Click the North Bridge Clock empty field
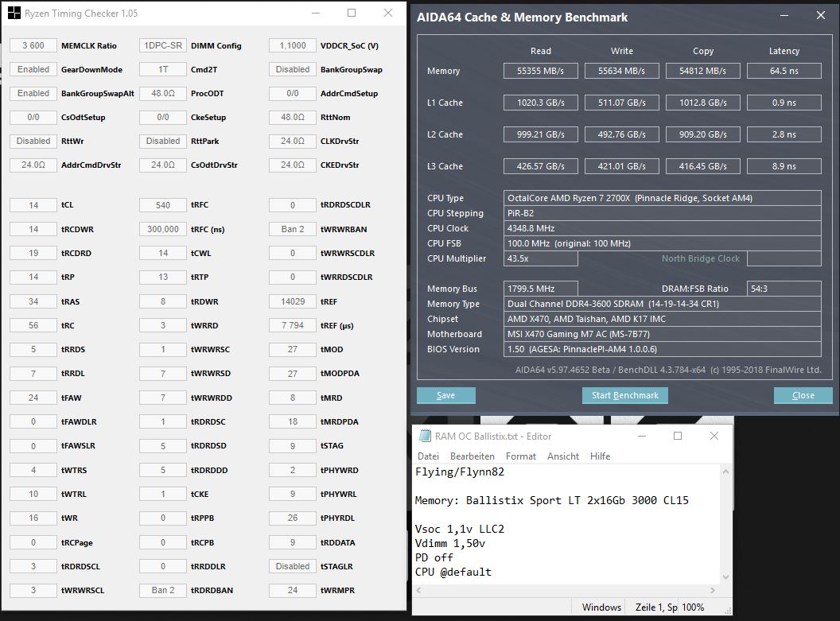 tap(784, 258)
